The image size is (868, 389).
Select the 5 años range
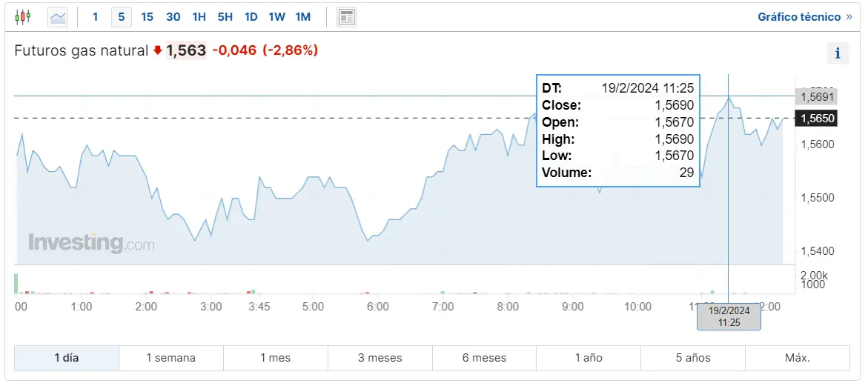[693, 358]
